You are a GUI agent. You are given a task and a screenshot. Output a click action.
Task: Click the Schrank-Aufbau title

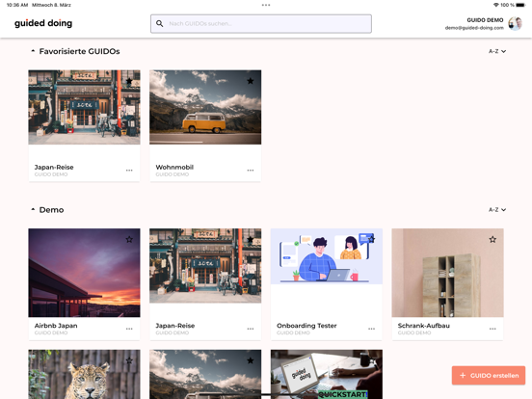coord(424,326)
